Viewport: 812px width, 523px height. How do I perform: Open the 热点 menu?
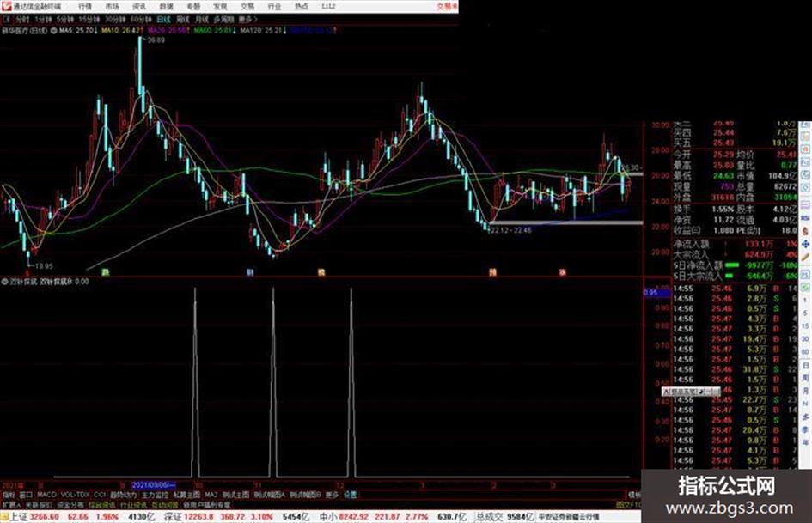coord(302,6)
